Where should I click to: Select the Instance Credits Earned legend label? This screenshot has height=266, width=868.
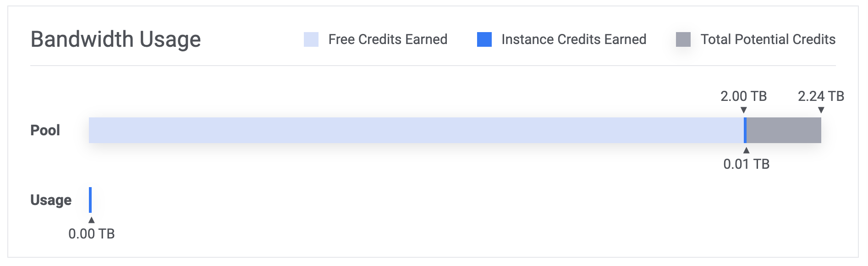(x=574, y=39)
